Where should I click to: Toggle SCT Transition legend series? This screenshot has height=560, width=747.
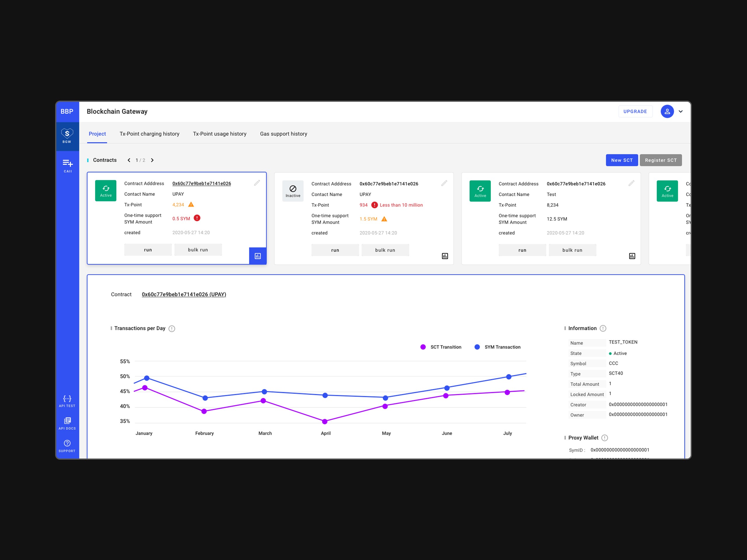[441, 347]
